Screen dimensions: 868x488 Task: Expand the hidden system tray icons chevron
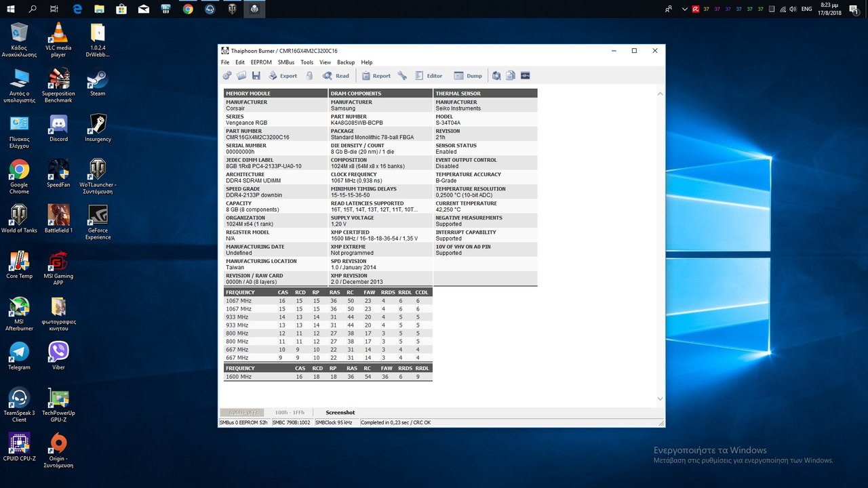click(684, 9)
